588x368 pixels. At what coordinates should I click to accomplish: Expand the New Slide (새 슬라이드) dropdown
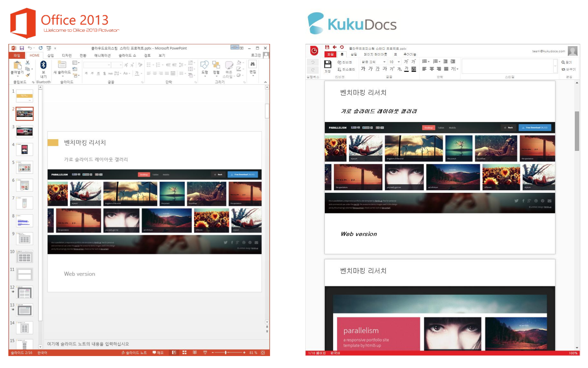pyautogui.click(x=62, y=76)
